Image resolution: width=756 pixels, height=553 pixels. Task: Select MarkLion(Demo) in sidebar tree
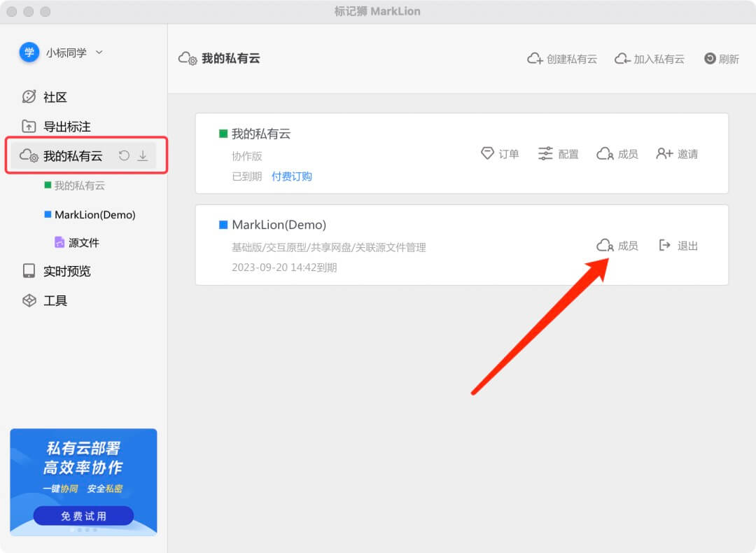tap(94, 215)
